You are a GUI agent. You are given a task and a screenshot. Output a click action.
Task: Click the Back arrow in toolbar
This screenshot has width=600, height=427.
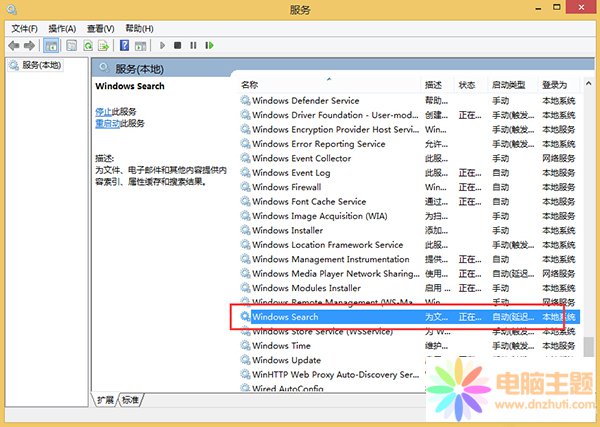[13, 45]
